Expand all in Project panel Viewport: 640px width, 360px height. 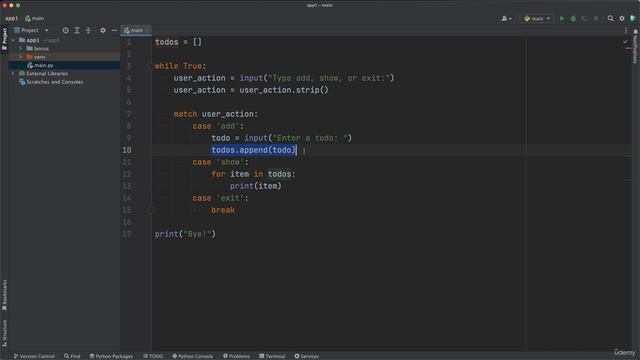pyautogui.click(x=77, y=30)
